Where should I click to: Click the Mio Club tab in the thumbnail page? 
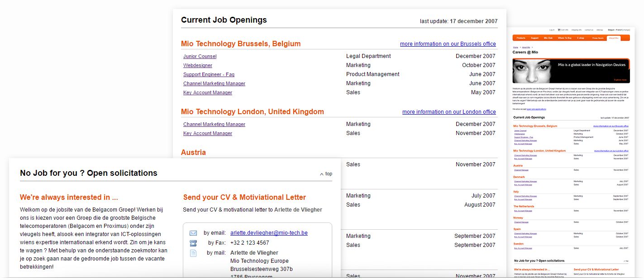tap(549, 38)
